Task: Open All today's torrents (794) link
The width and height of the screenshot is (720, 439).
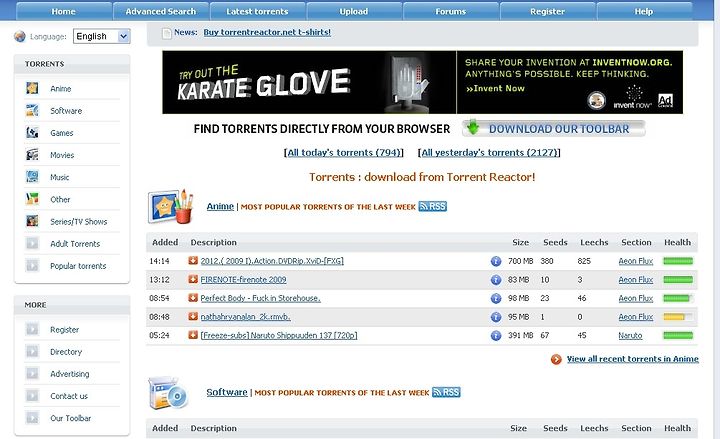Action: (x=344, y=152)
